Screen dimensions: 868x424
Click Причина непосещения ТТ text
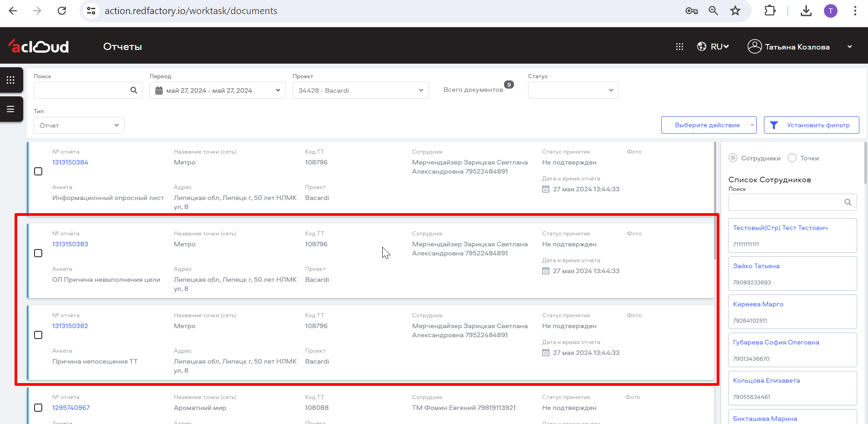pyautogui.click(x=95, y=361)
